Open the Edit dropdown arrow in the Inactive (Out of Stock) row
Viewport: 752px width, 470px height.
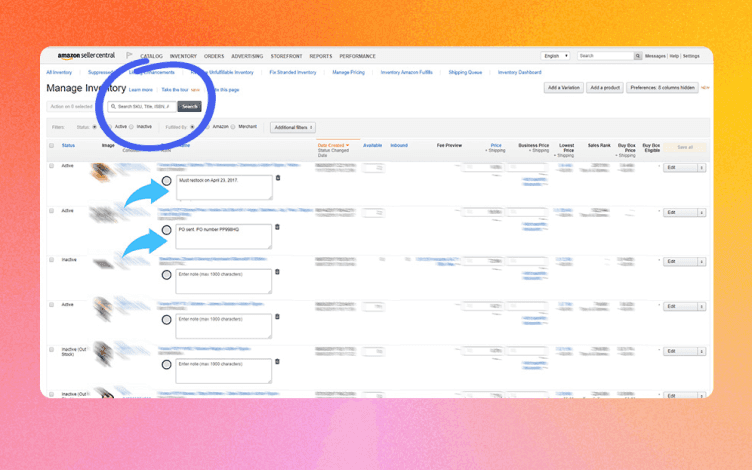(x=702, y=352)
